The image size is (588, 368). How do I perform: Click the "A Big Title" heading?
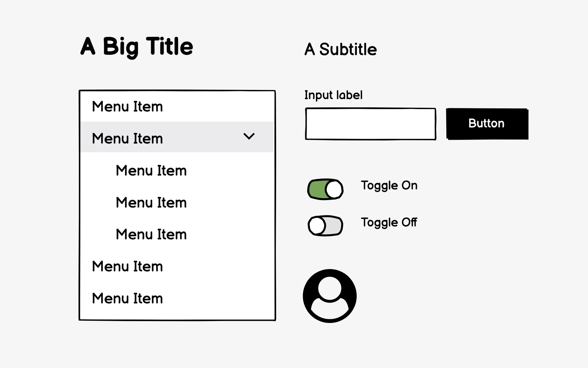[137, 47]
